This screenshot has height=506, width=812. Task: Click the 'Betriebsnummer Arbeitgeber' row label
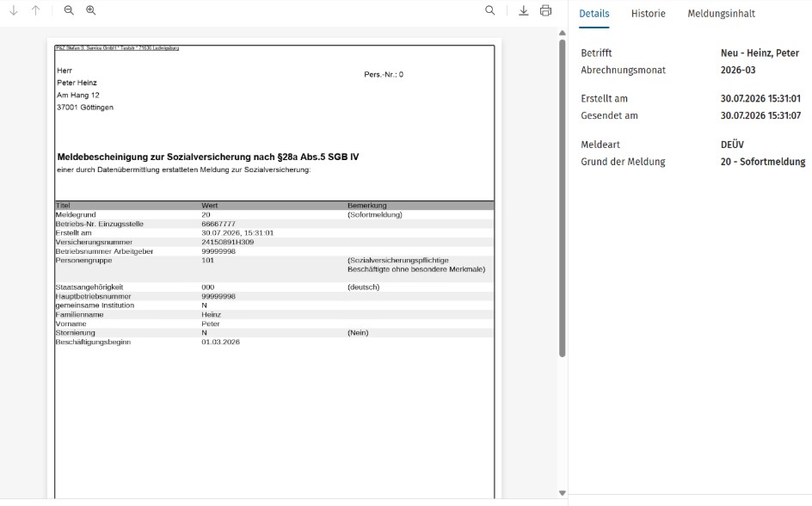point(105,251)
